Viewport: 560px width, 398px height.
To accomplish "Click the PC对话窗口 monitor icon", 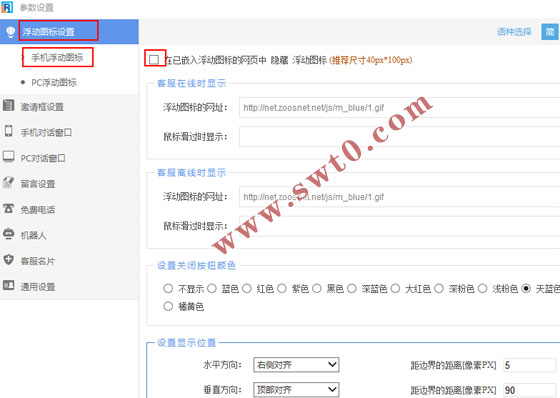I will (8, 156).
